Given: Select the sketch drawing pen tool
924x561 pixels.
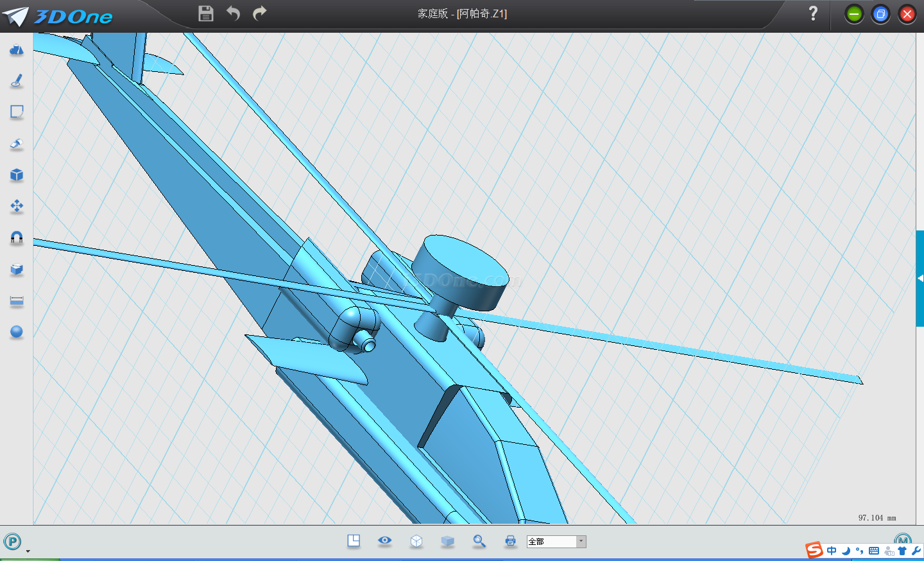Looking at the screenshot, I should point(17,81).
